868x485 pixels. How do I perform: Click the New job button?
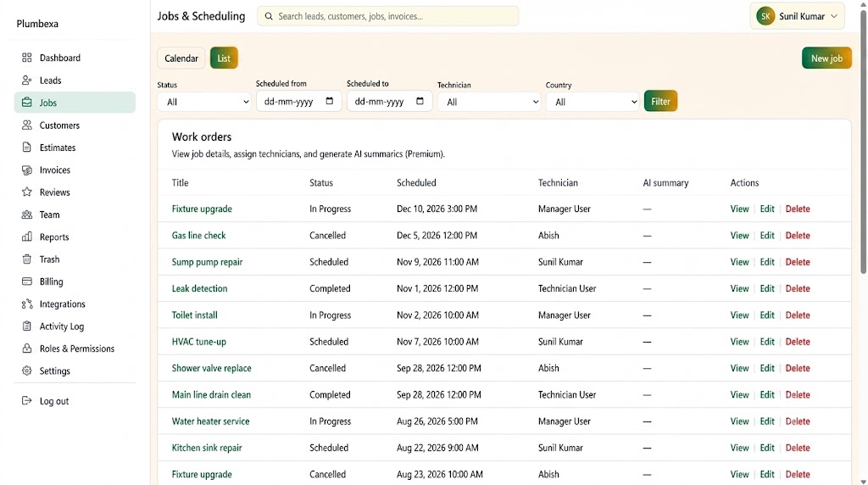point(826,59)
